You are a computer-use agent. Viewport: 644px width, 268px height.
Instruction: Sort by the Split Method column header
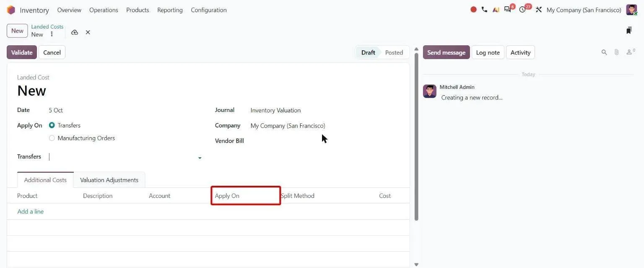click(x=298, y=196)
